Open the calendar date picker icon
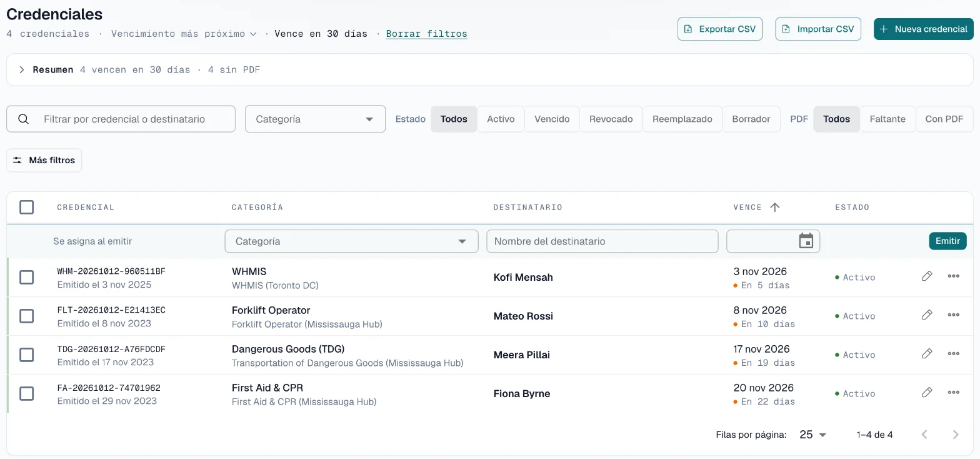Viewport: 980px width, 459px height. coord(806,241)
